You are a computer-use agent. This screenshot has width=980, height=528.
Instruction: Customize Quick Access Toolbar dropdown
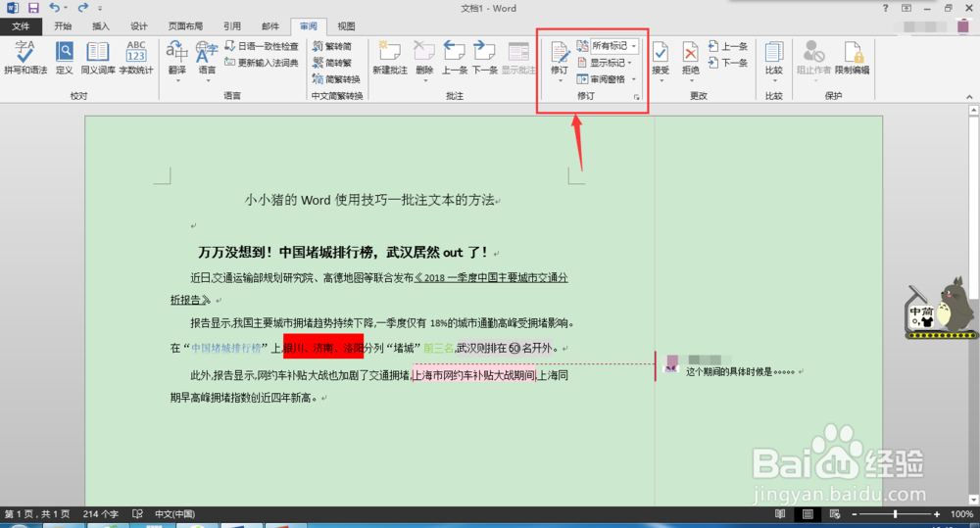coord(100,8)
